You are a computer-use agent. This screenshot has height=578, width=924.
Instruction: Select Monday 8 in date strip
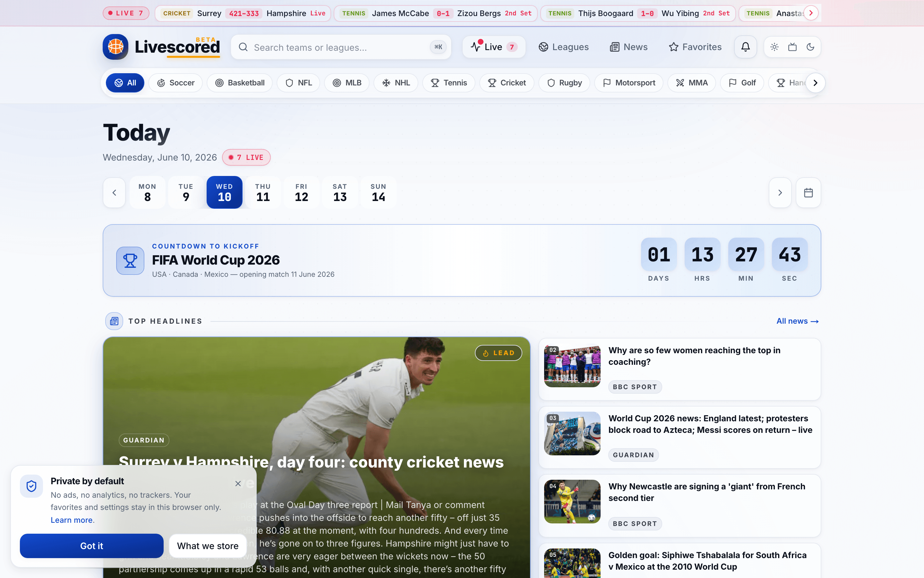coord(147,192)
